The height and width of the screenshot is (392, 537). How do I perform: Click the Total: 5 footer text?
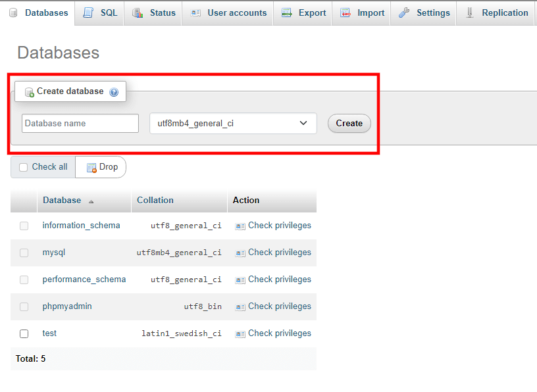30,359
